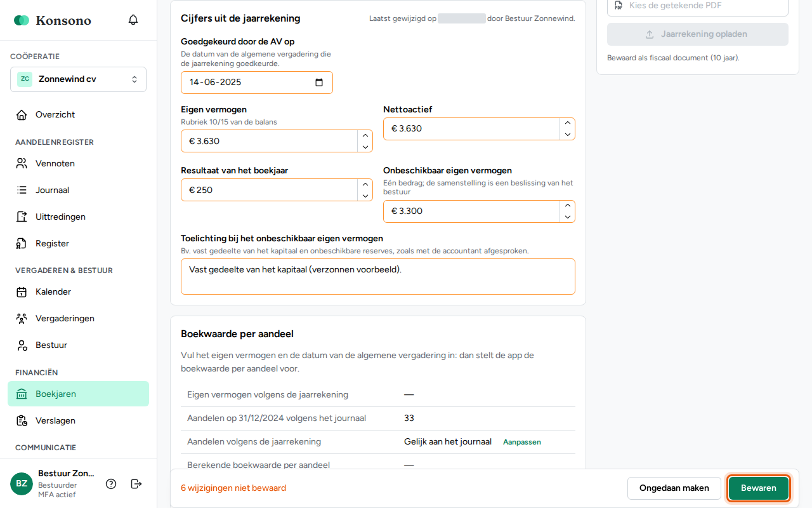This screenshot has width=812, height=508.
Task: Open Journaal page
Action: 78,190
